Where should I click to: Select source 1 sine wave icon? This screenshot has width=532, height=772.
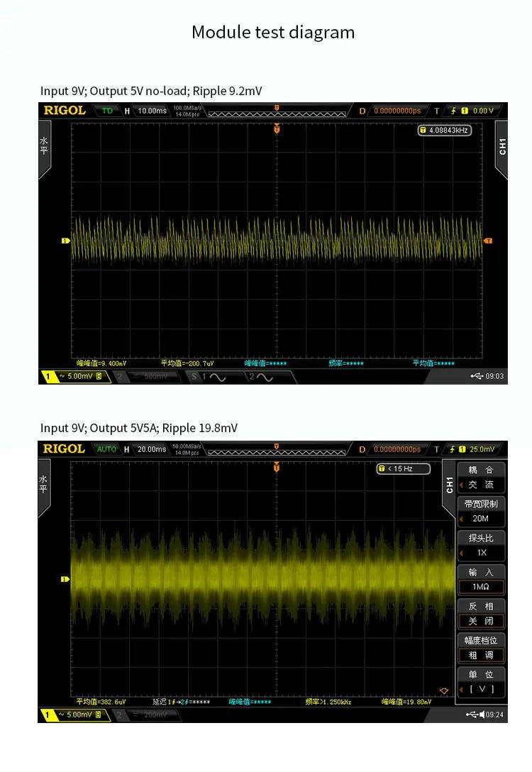click(x=217, y=377)
